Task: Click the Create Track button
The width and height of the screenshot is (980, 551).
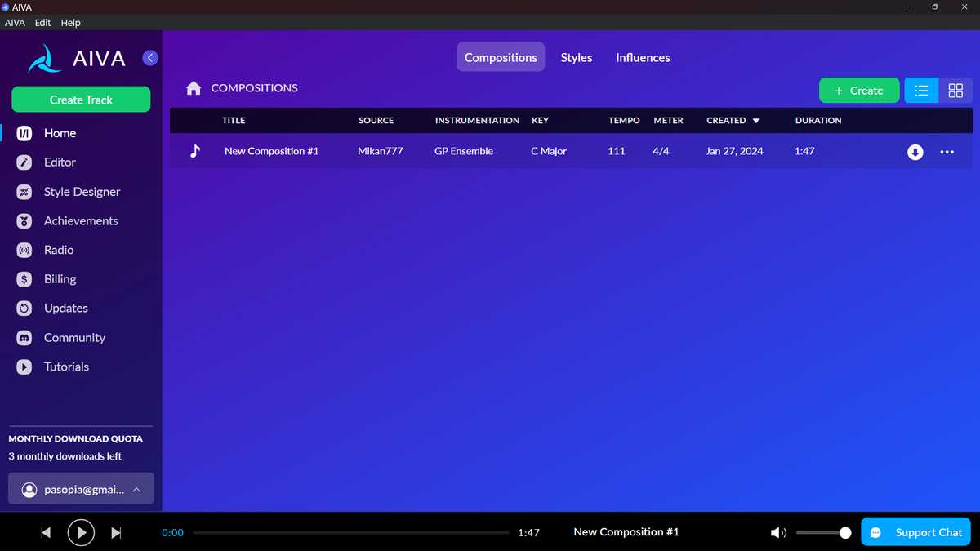Action: click(81, 100)
